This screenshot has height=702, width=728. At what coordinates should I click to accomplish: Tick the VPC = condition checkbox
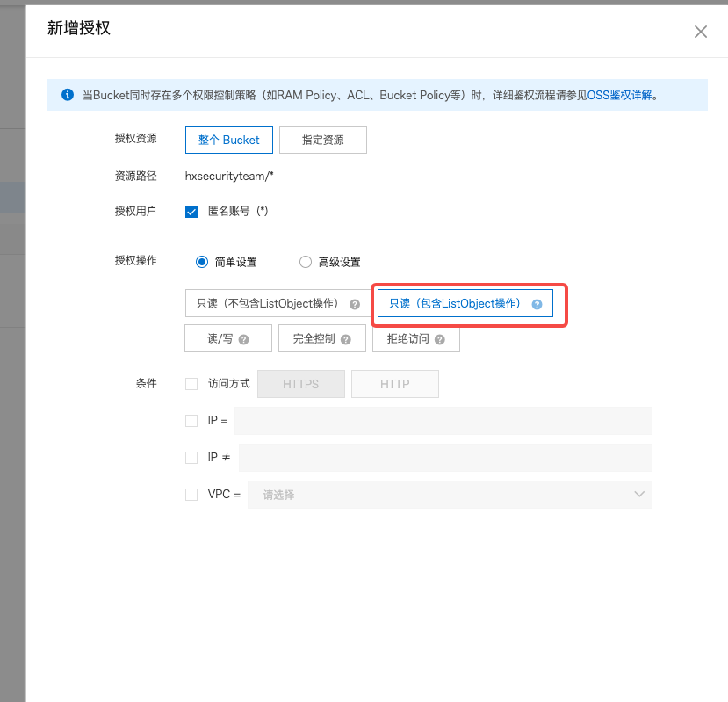pyautogui.click(x=191, y=495)
